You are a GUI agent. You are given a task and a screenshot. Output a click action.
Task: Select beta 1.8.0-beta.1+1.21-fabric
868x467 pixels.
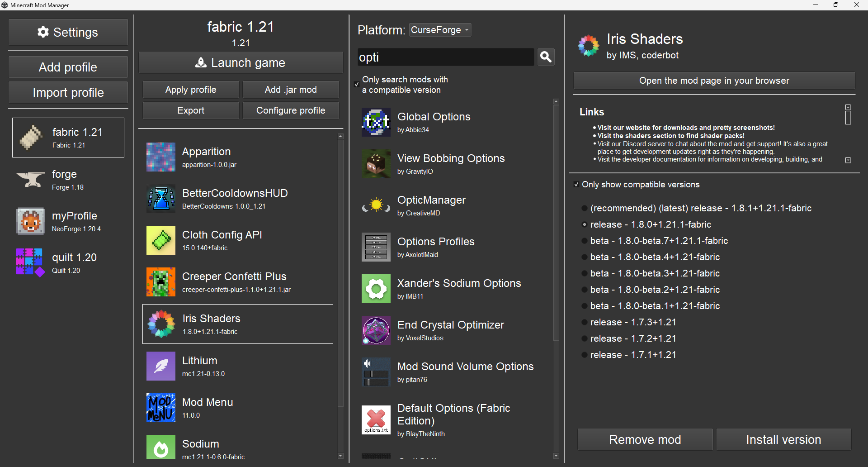coord(584,306)
